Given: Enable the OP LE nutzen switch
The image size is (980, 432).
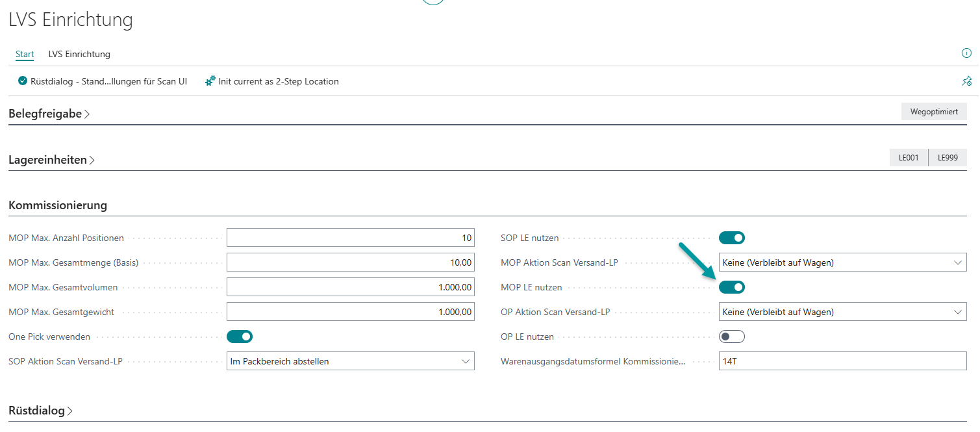Looking at the screenshot, I should (732, 337).
